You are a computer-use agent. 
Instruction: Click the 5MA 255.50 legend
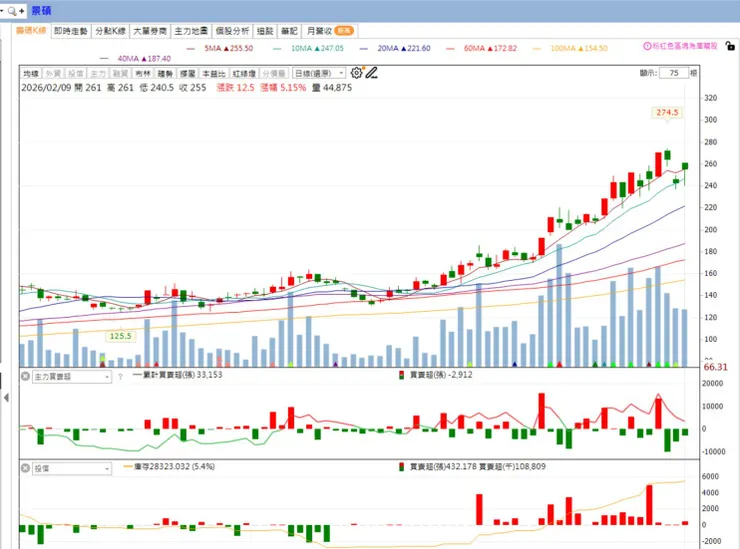(x=220, y=48)
